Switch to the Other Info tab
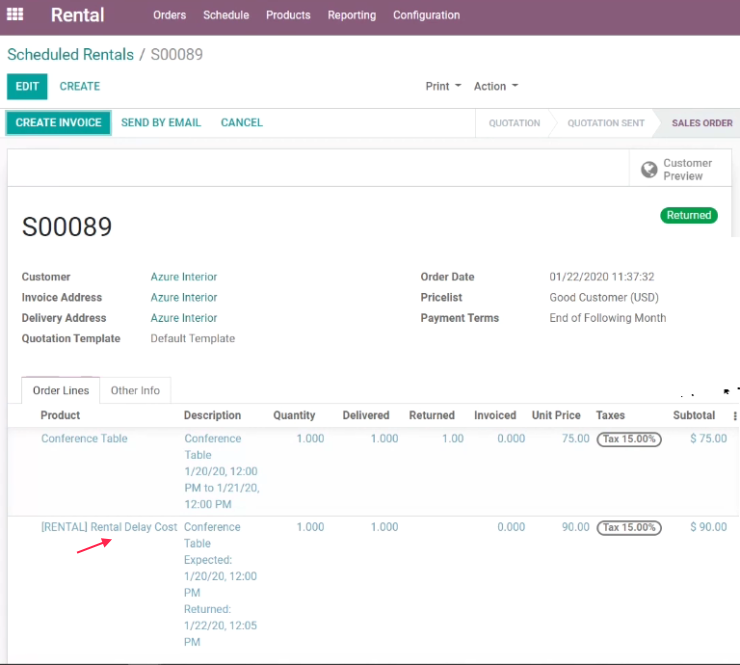740x665 pixels. (x=135, y=390)
